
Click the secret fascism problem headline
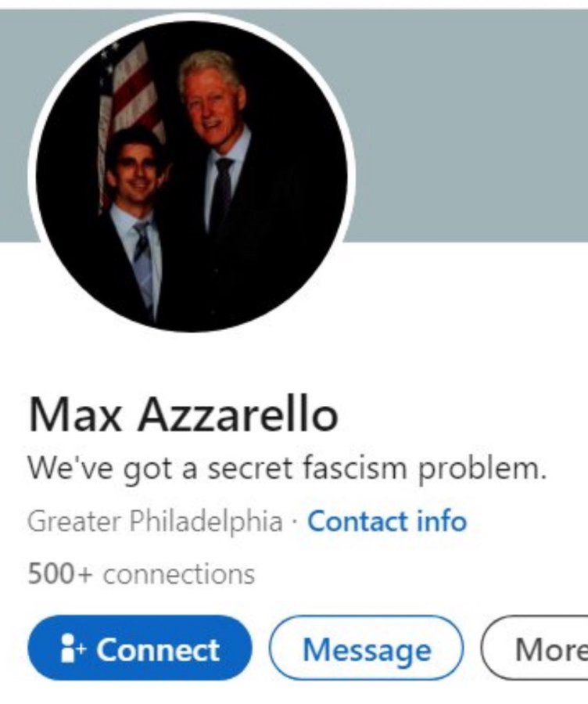point(287,469)
